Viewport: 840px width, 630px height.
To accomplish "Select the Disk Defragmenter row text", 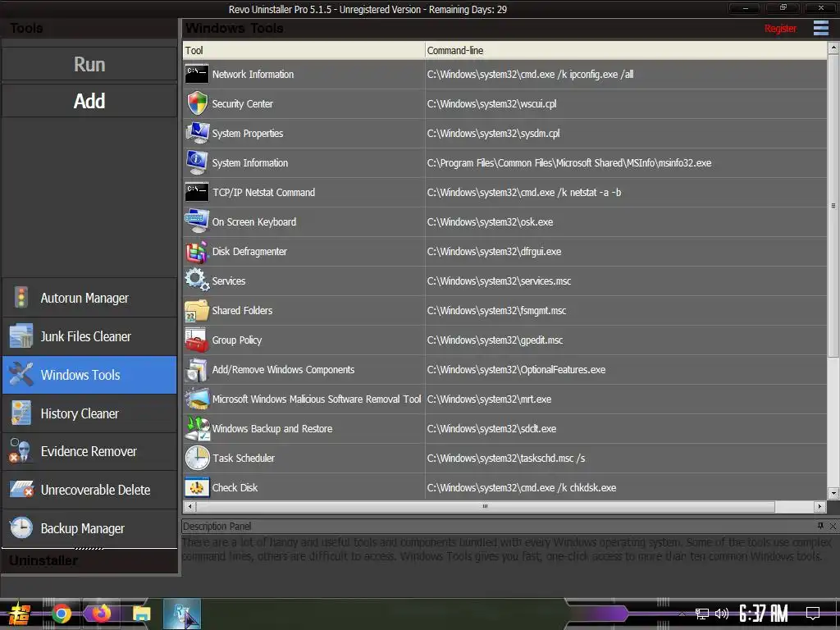I will (x=249, y=251).
